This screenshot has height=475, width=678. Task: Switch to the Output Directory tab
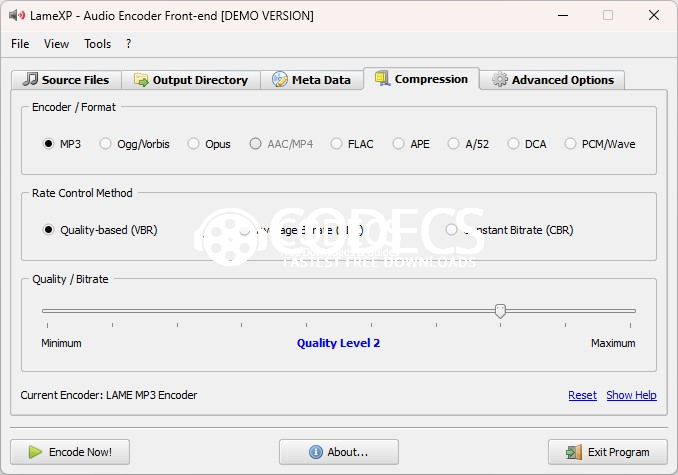[191, 80]
